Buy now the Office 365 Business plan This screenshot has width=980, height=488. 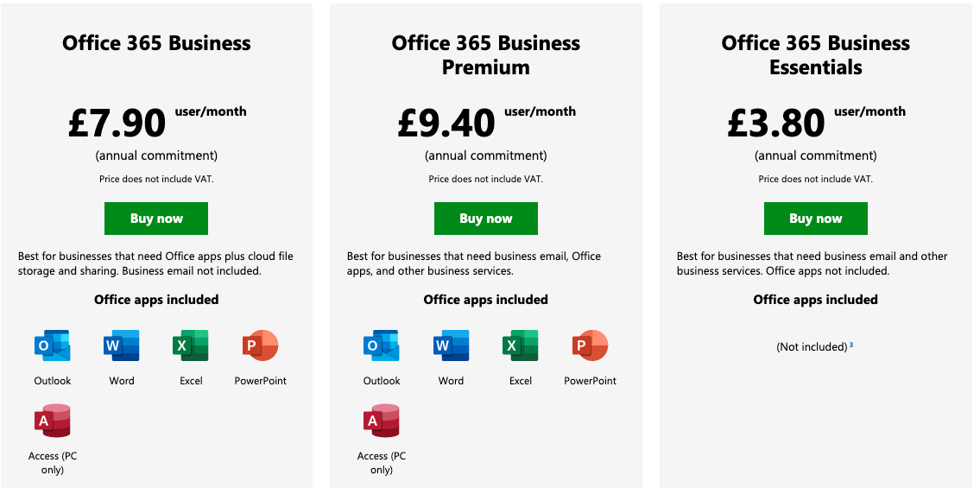(156, 219)
